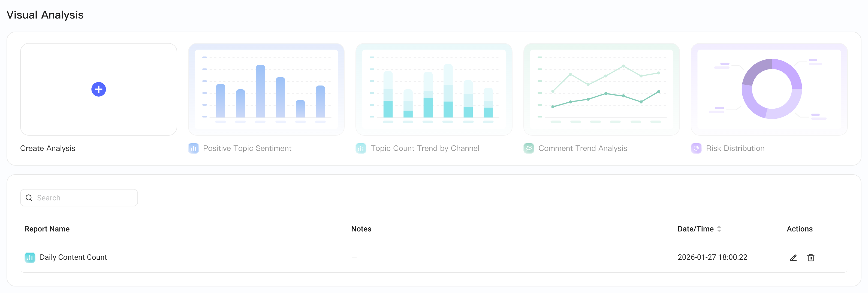The width and height of the screenshot is (868, 293).
Task: Open the Topic Count Trend by Channel thumbnail
Action: coord(434,89)
